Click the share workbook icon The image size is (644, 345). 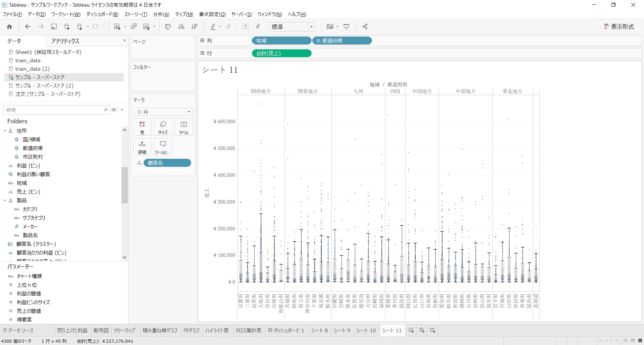tap(365, 27)
